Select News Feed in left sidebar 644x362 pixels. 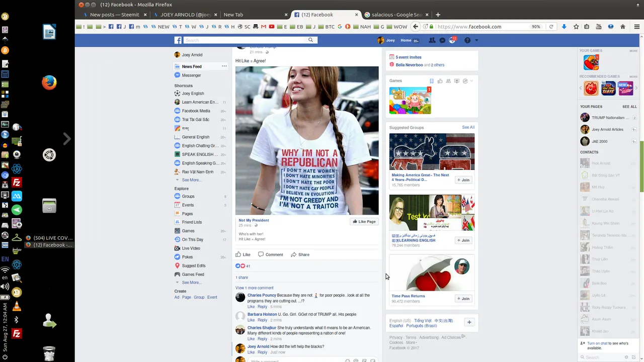[x=201, y=66]
